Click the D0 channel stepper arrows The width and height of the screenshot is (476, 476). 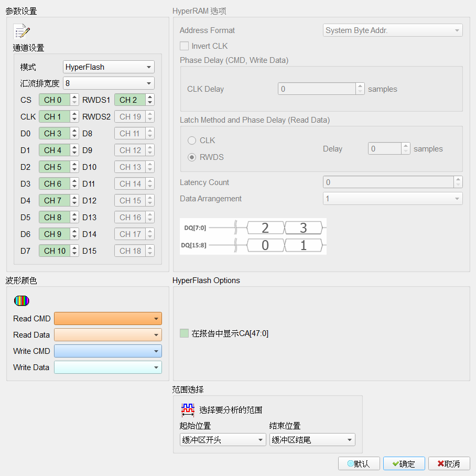[74, 133]
